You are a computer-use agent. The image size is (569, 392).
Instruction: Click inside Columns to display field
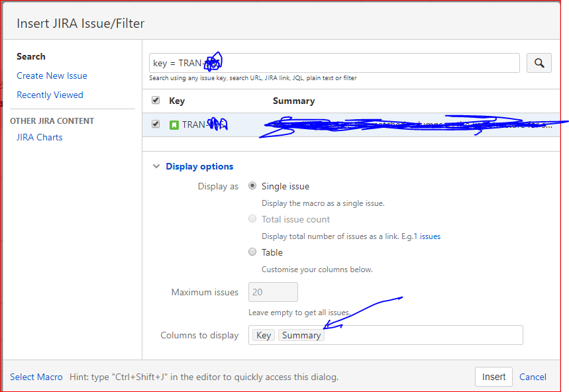(x=386, y=335)
